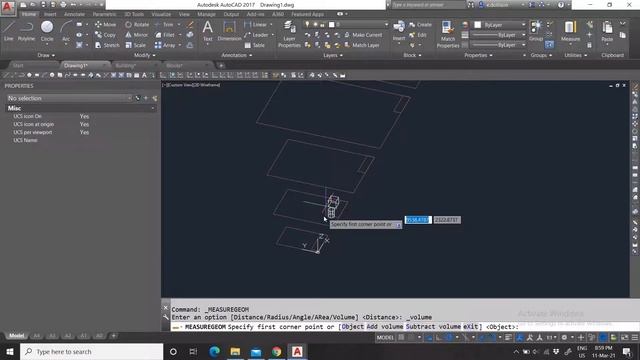Expand the Draw panel
Image resolution: width=640 pixels, height=360 pixels.
pos(46,55)
